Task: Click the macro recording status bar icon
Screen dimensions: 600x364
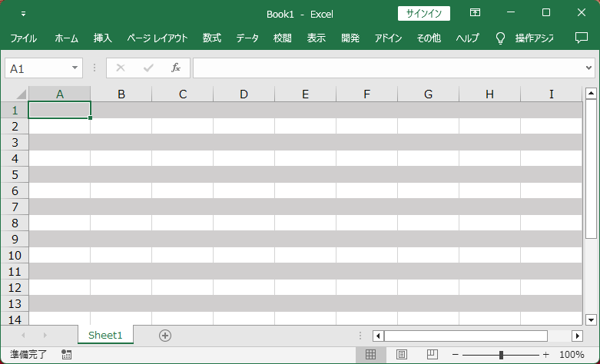Action: [66, 355]
